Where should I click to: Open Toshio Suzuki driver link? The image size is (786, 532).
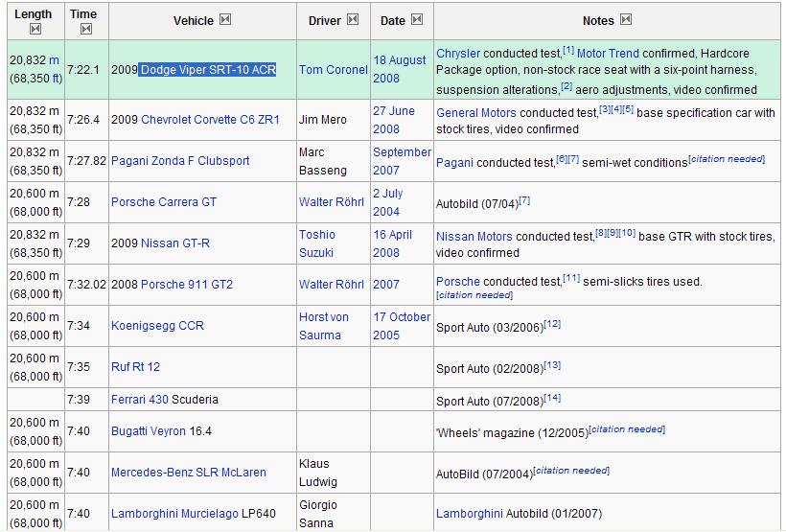(x=317, y=243)
